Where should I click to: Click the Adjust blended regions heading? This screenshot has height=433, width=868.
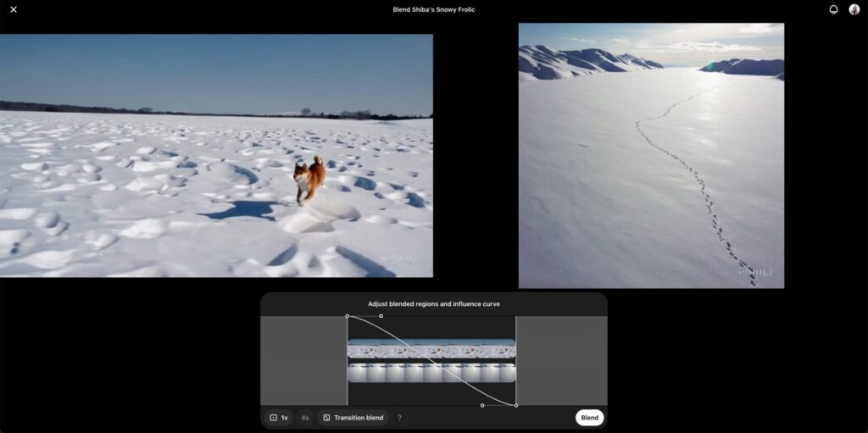pos(433,303)
